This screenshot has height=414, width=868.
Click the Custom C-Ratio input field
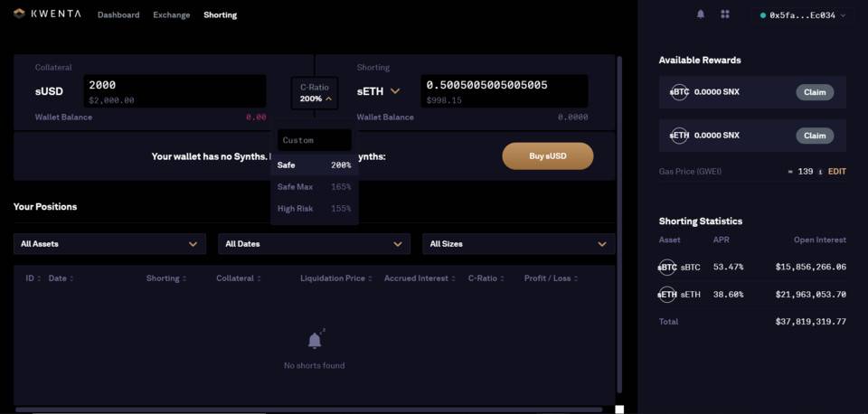click(x=315, y=140)
